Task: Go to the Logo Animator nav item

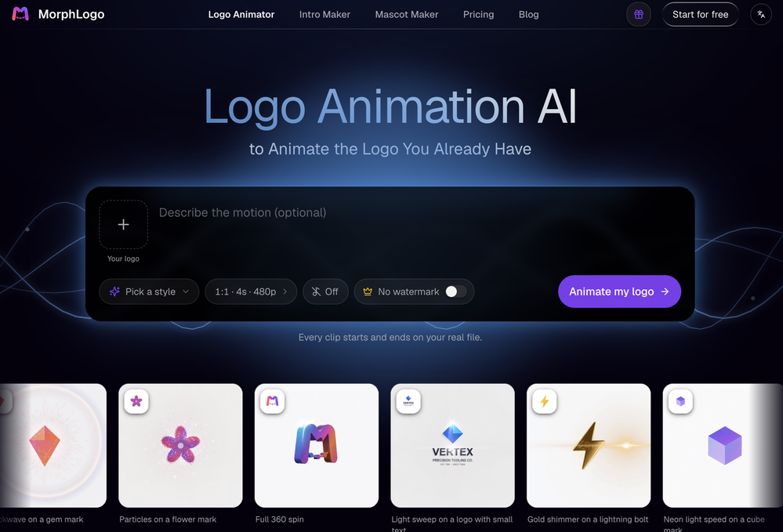Action: click(x=241, y=14)
